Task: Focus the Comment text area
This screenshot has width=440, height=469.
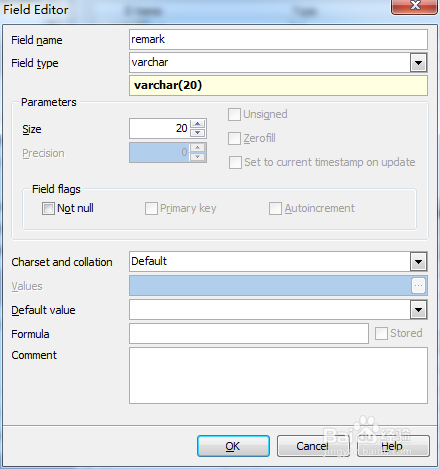Action: click(x=278, y=375)
